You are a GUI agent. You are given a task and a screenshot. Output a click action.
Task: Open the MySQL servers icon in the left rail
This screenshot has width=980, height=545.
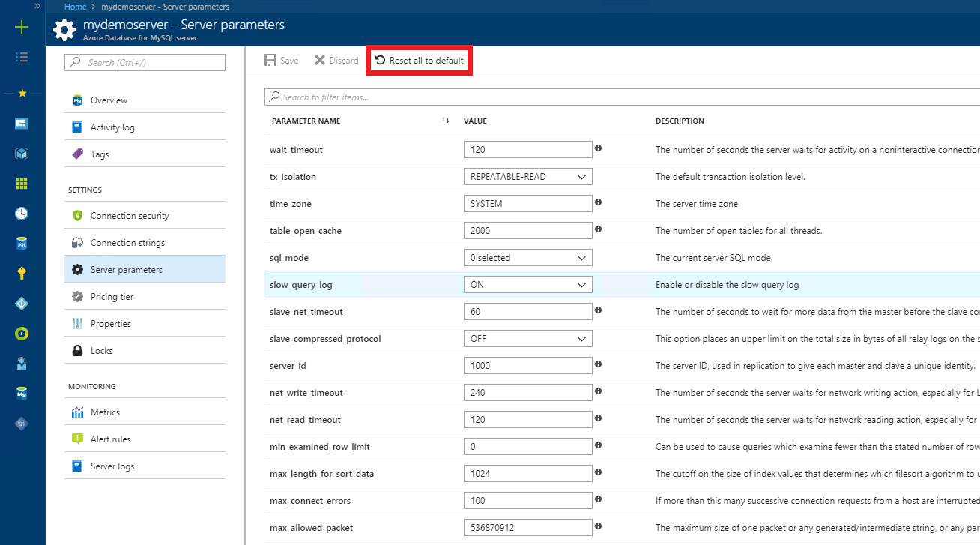(x=22, y=394)
